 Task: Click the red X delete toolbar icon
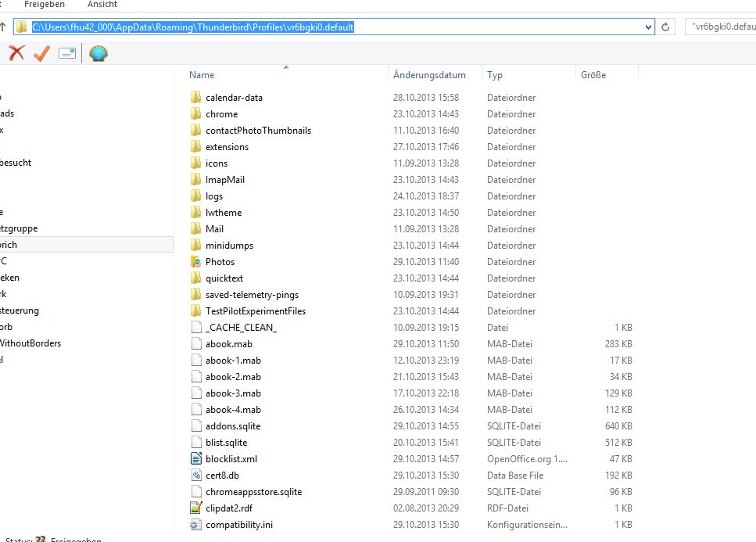point(16,53)
